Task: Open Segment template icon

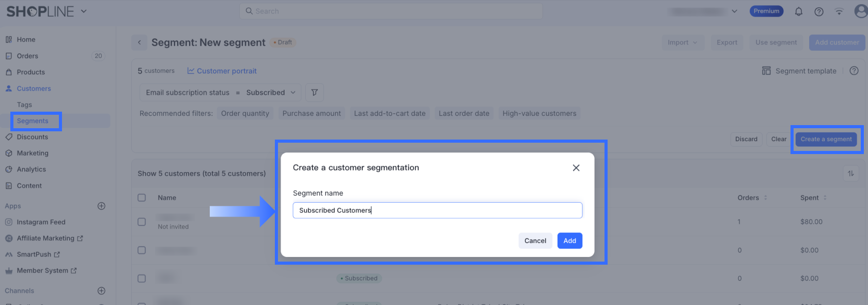Action: click(766, 71)
